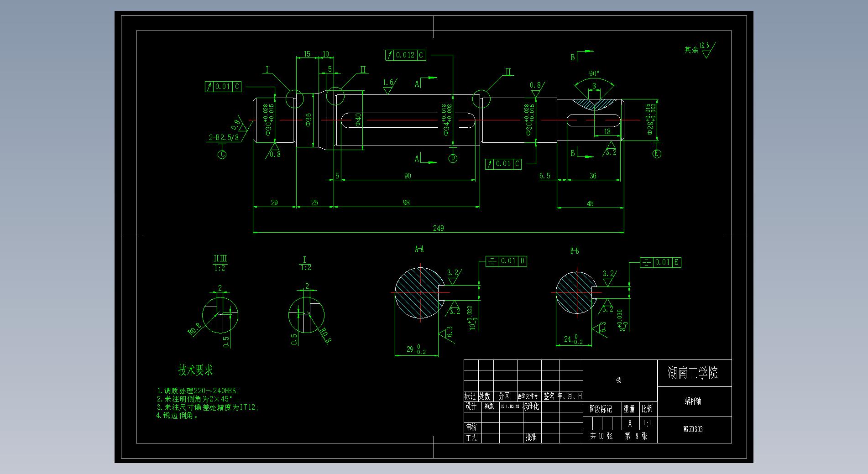
Task: Select the "98" length dimension
Action: (406, 203)
